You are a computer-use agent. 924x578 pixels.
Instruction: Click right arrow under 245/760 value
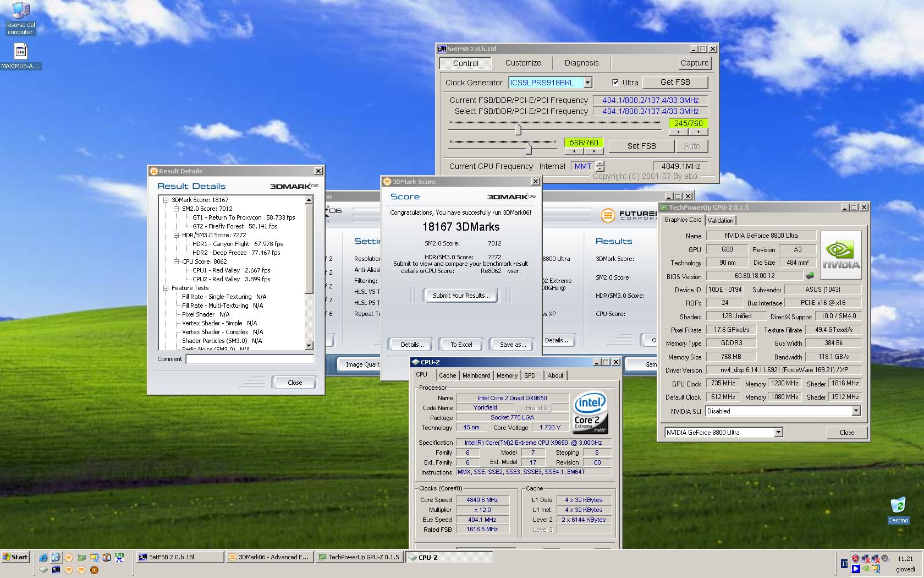click(698, 132)
